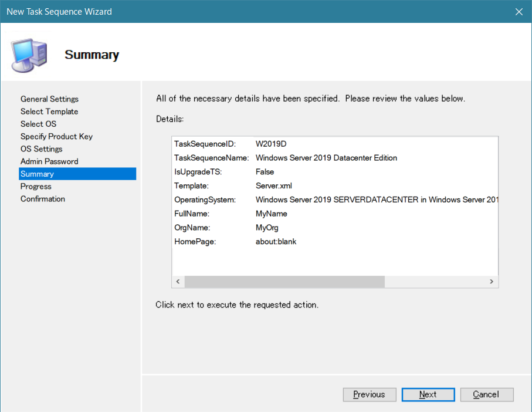Click the 'New Task Sequence Wizard' title text

click(x=59, y=12)
